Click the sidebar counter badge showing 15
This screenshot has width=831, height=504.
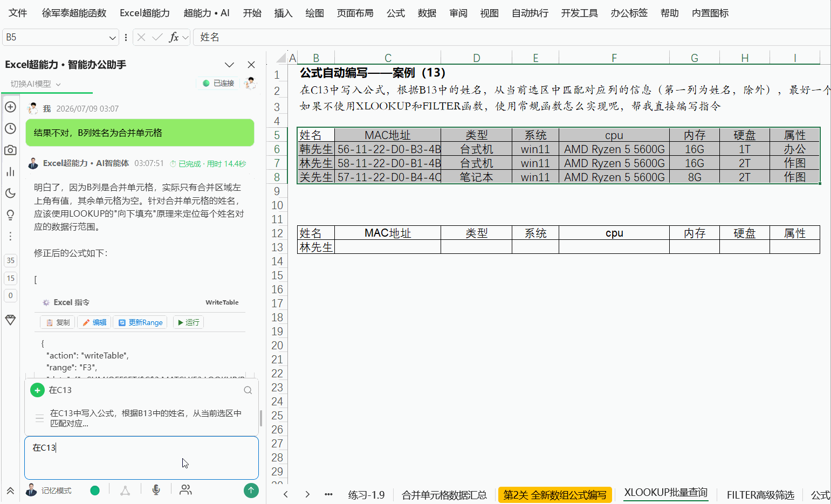tap(10, 278)
